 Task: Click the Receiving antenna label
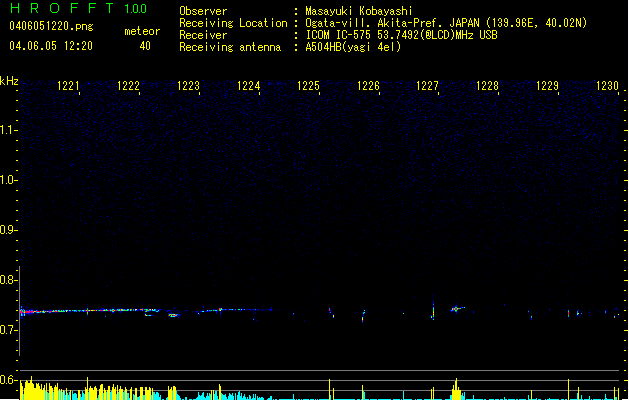coord(230,47)
